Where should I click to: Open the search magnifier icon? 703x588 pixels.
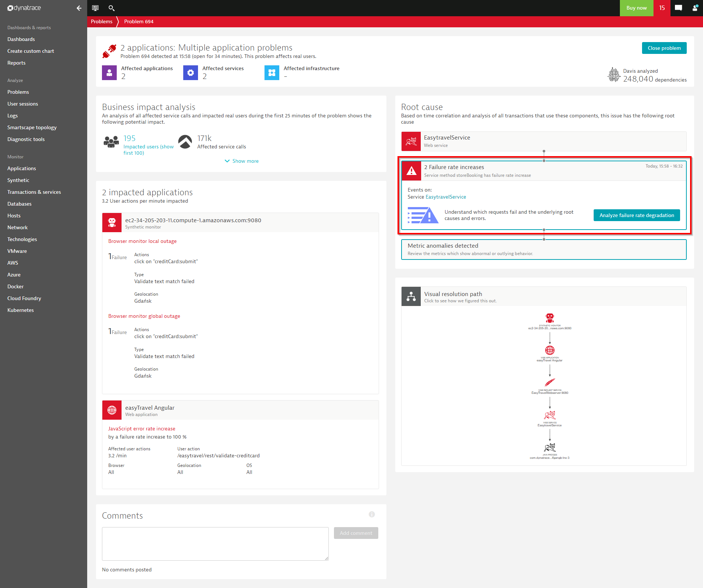click(x=112, y=8)
